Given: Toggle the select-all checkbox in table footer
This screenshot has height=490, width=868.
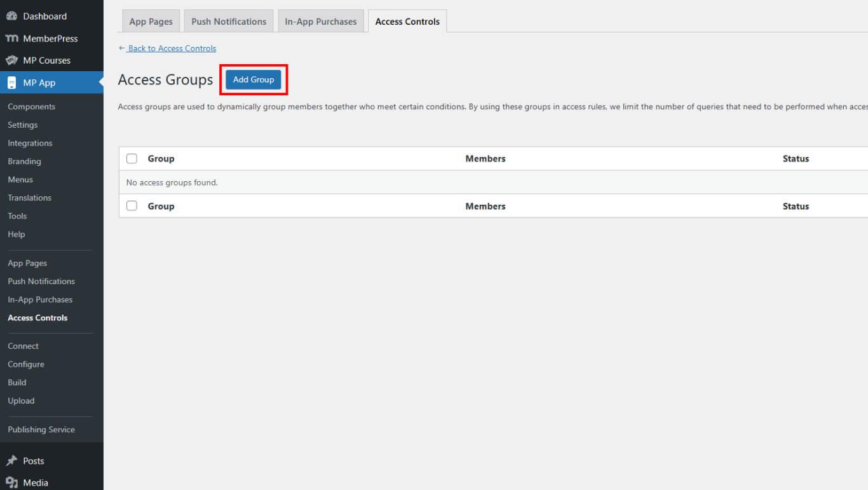Looking at the screenshot, I should [132, 206].
